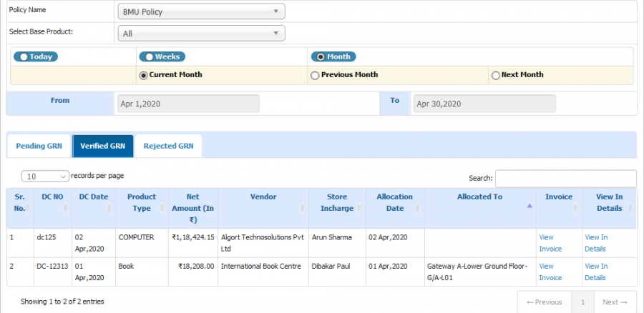The image size is (644, 313).
Task: Sort by the Sr. No. column arrows
Action: (x=29, y=209)
